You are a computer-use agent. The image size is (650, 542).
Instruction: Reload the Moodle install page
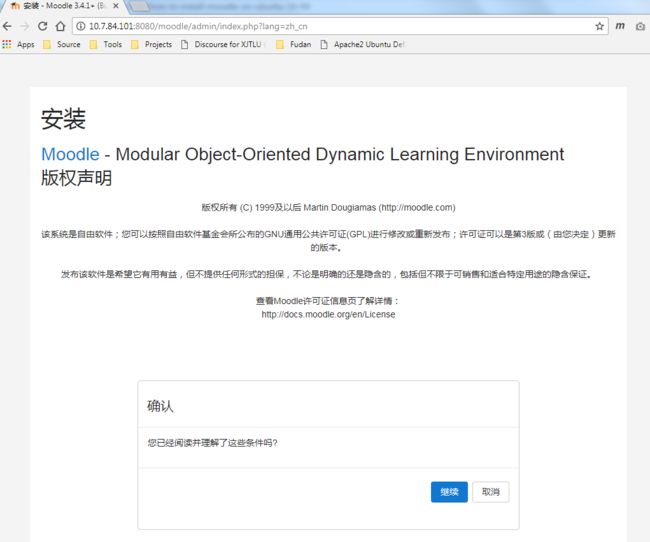42,26
